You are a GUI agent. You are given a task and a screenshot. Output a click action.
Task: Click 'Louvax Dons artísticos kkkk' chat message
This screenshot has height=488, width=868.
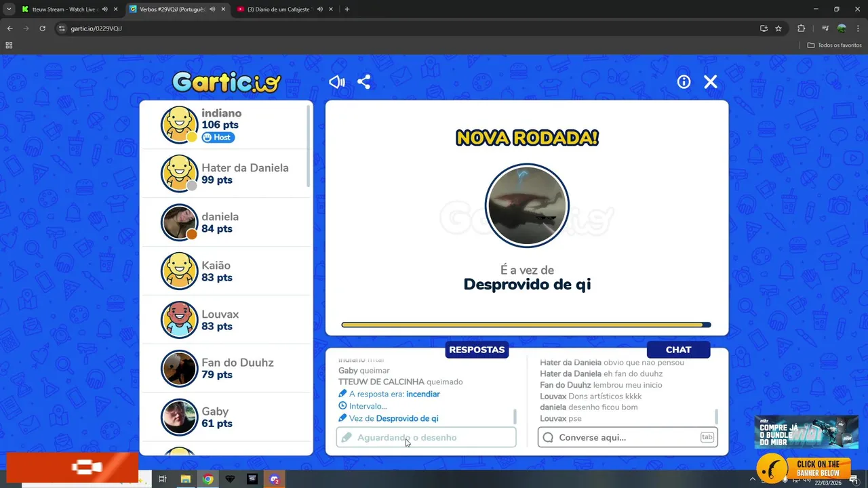click(x=591, y=396)
